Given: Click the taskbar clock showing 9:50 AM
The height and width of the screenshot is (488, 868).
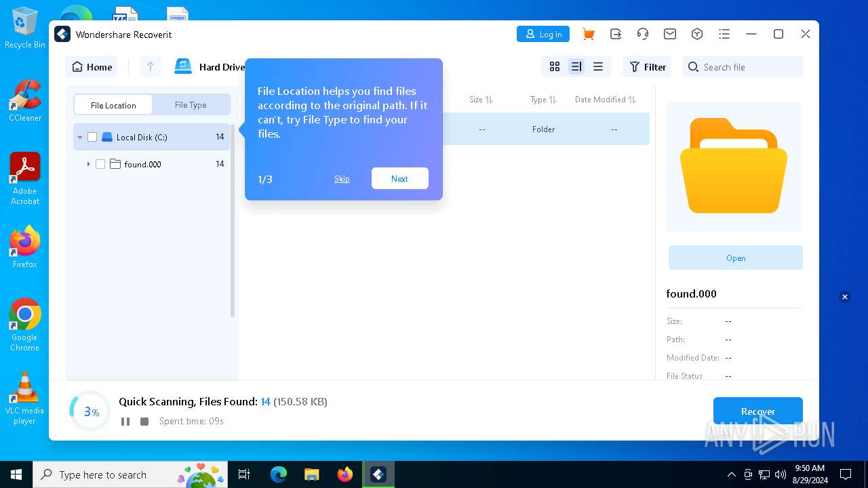Looking at the screenshot, I should [809, 474].
